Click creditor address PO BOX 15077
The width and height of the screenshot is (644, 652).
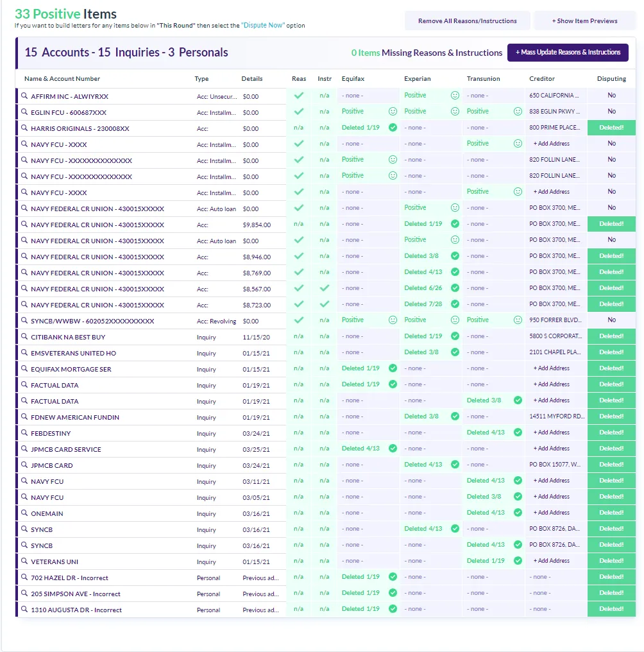tap(555, 465)
